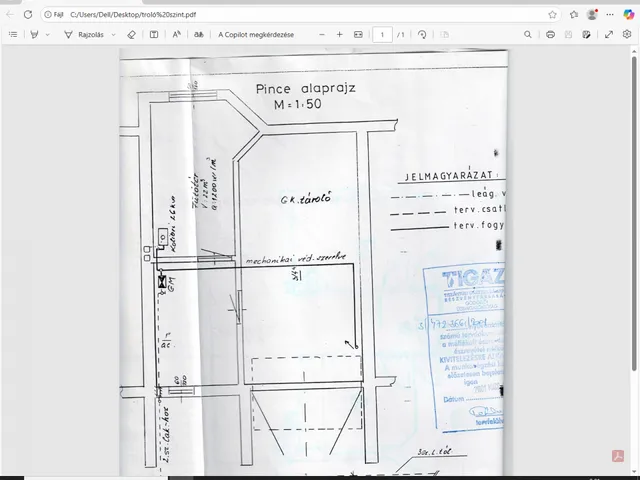Start the read aloud feature
640x480 pixels.
tap(177, 34)
